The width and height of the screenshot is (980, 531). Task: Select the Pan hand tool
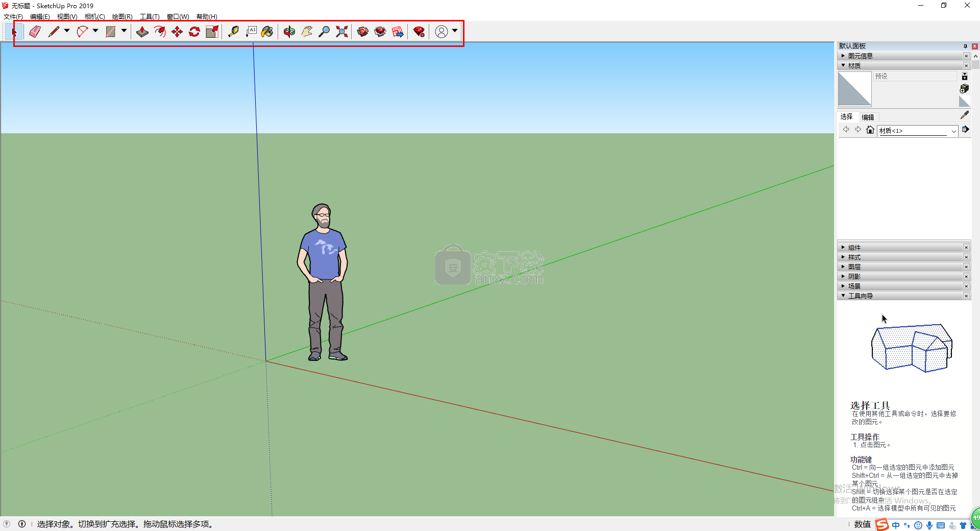(307, 32)
